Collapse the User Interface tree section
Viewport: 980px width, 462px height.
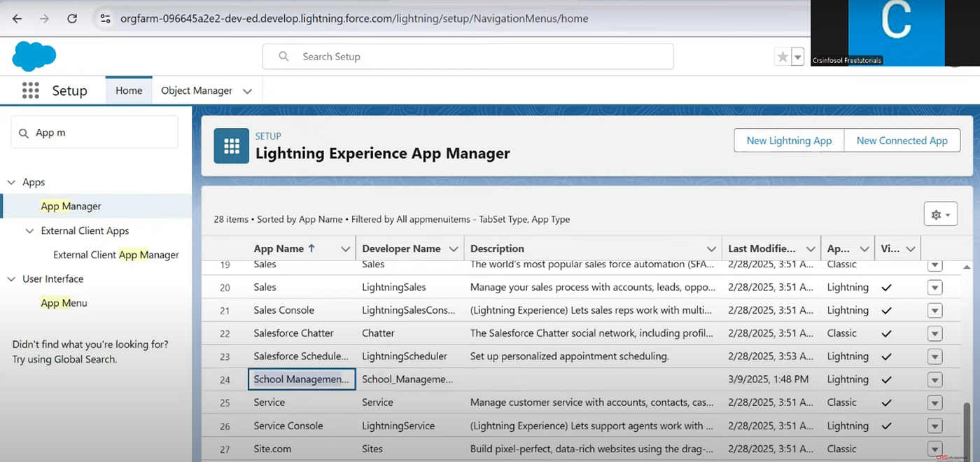[x=11, y=279]
